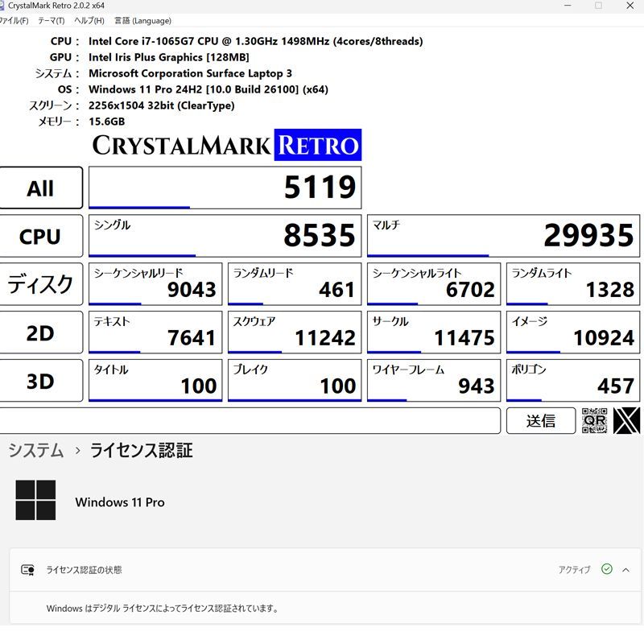This screenshot has height=644, width=644.
Task: Click the CrystalMark Retro logo banner
Action: pyautogui.click(x=227, y=145)
